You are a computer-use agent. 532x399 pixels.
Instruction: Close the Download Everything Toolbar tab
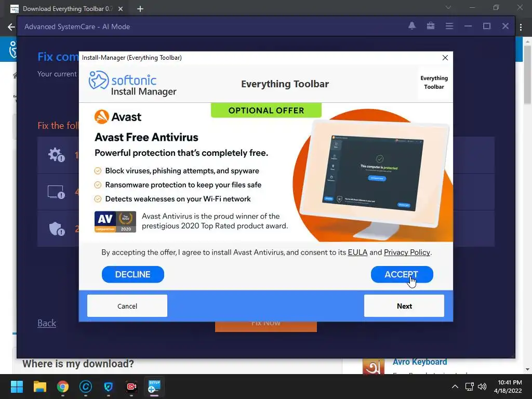click(121, 9)
